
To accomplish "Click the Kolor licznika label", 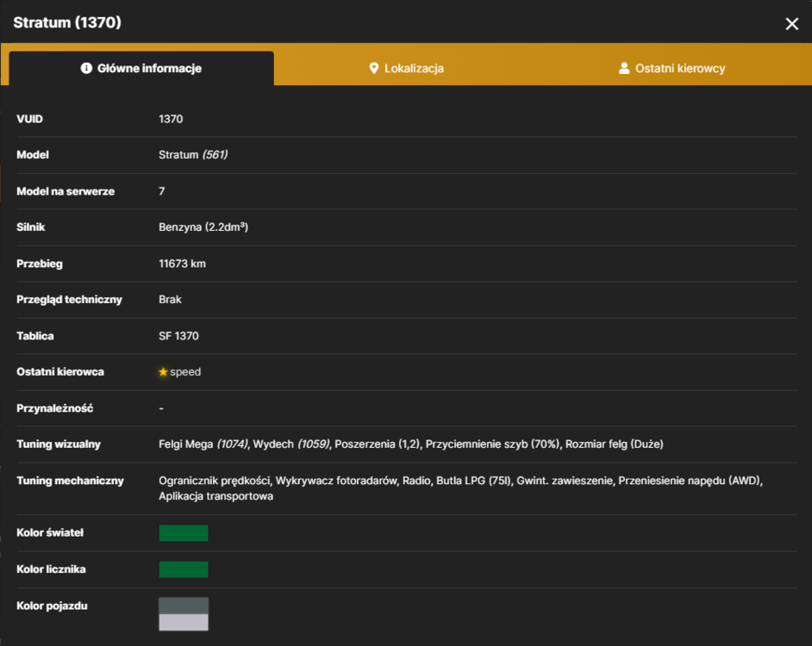I will pyautogui.click(x=51, y=569).
